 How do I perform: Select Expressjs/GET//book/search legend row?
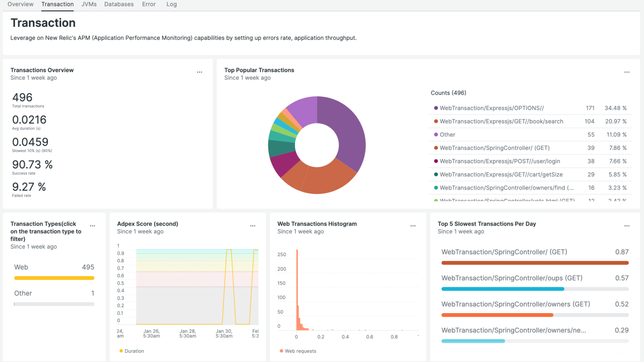tap(501, 121)
